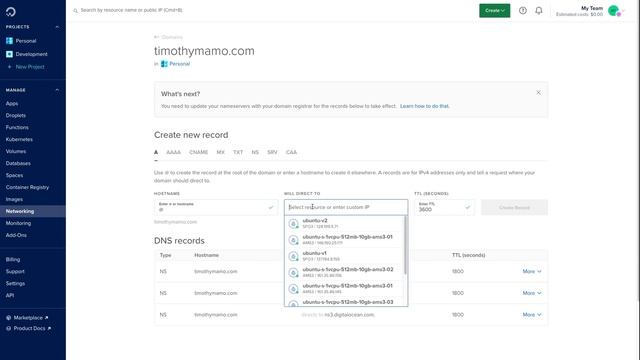
Task: Open the Create dropdown button
Action: [x=494, y=11]
